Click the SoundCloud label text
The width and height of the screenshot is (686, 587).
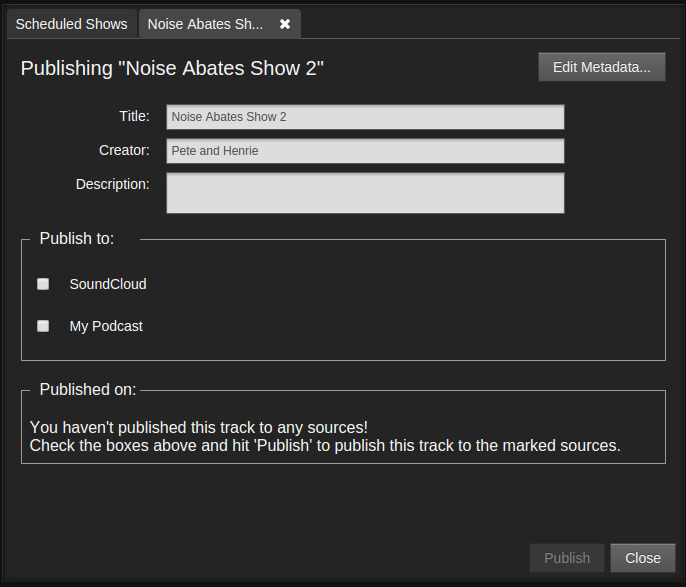tap(108, 284)
